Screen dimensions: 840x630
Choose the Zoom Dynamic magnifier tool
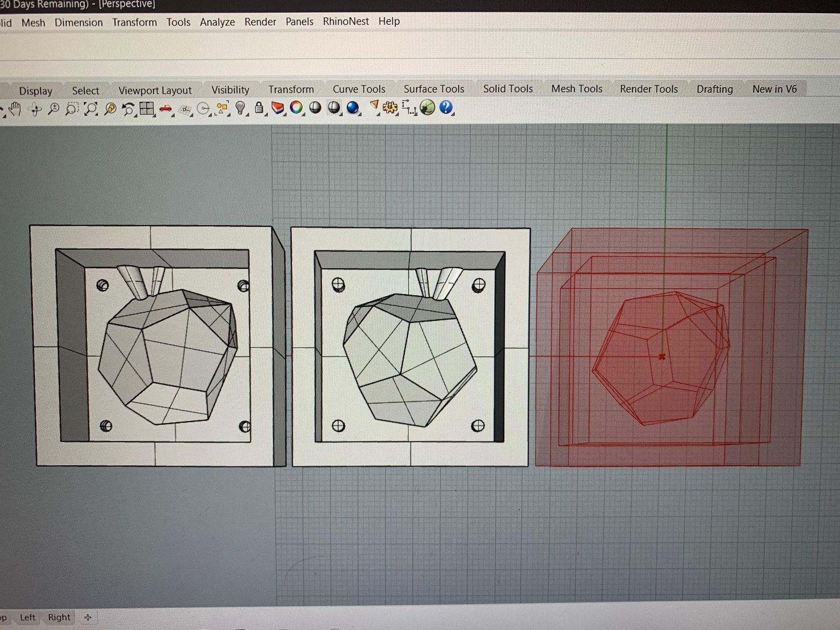pos(53,109)
